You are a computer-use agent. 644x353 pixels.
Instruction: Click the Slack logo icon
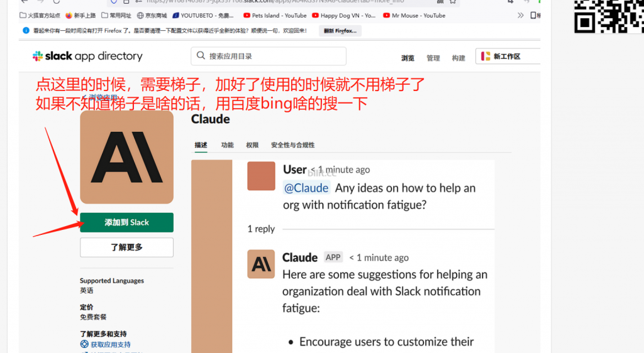tap(38, 56)
